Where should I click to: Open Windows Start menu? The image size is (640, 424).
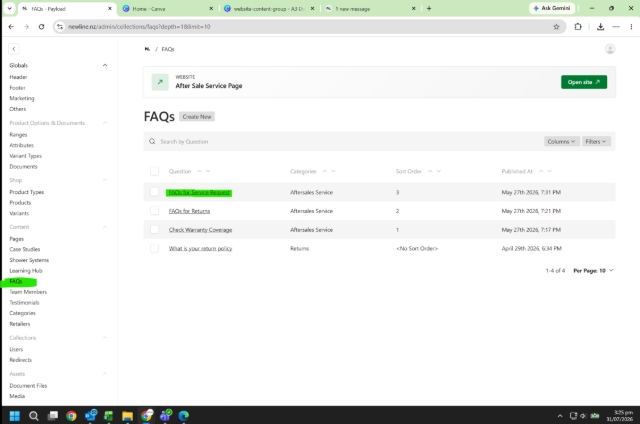tap(15, 415)
